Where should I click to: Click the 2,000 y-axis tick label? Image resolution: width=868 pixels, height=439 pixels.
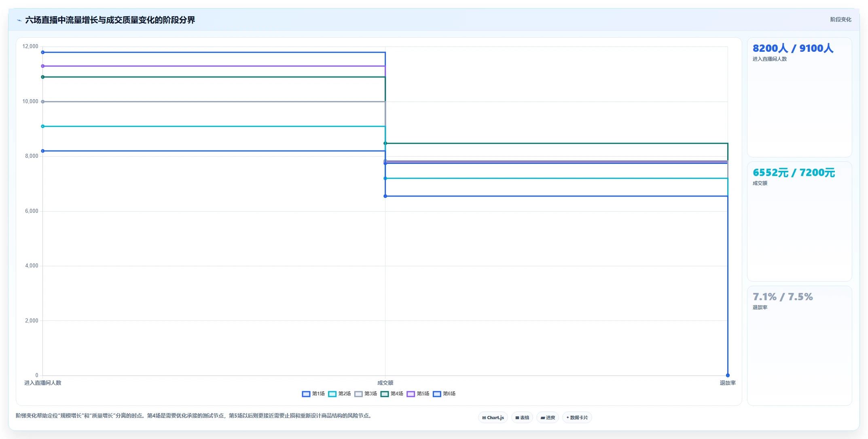32,321
